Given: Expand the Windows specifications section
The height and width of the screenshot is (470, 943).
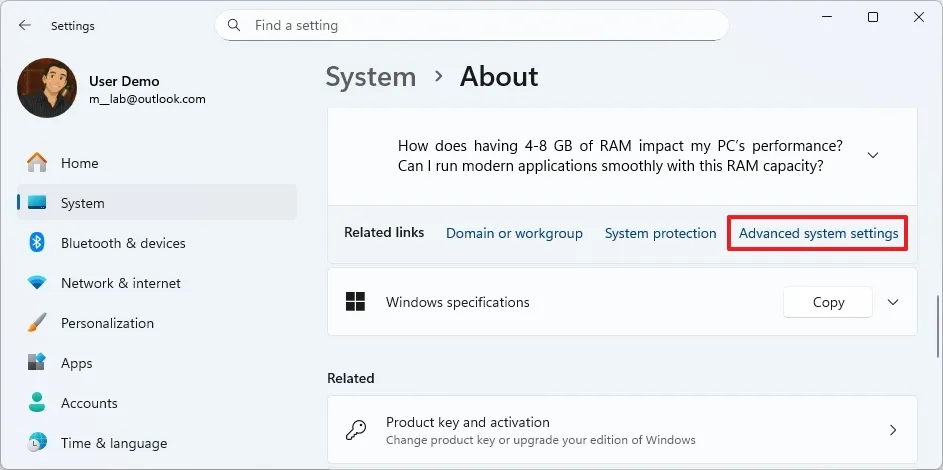Looking at the screenshot, I should click(x=893, y=302).
